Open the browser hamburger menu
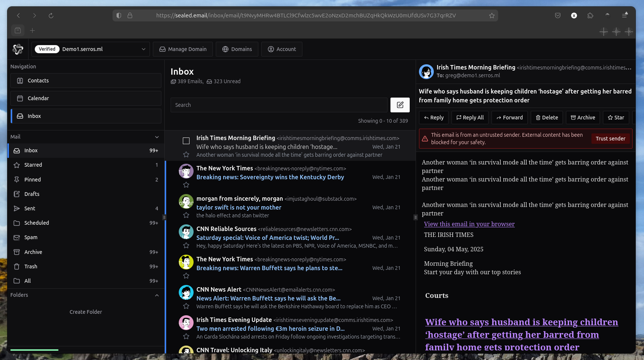The width and height of the screenshot is (644, 360). pos(625,16)
